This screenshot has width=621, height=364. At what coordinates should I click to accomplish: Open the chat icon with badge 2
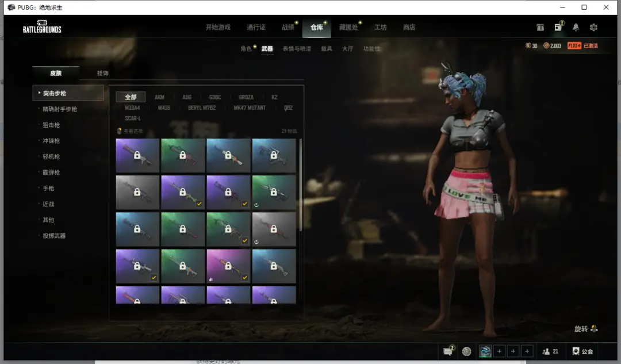[448, 351]
